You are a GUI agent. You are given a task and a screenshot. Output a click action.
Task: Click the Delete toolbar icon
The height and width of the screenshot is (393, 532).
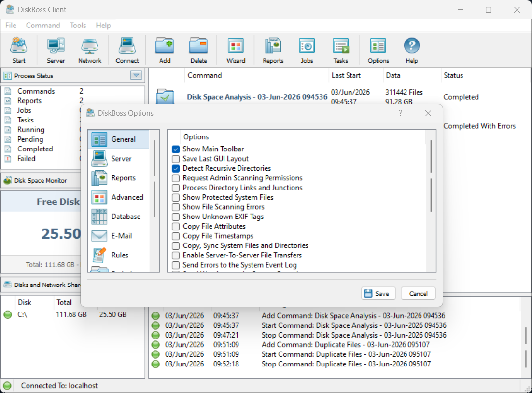click(x=198, y=50)
